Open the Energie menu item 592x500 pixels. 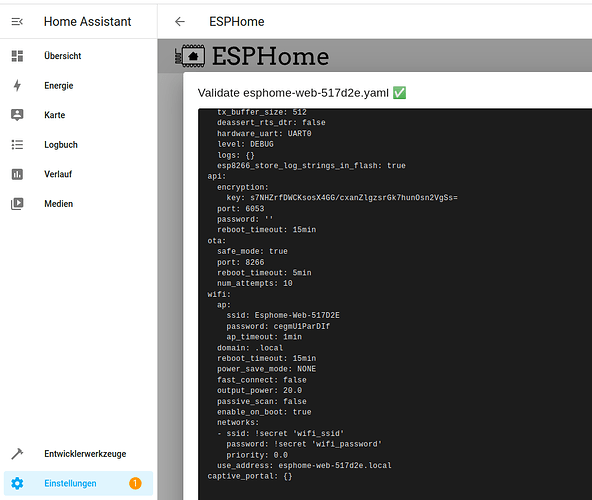coord(79,85)
